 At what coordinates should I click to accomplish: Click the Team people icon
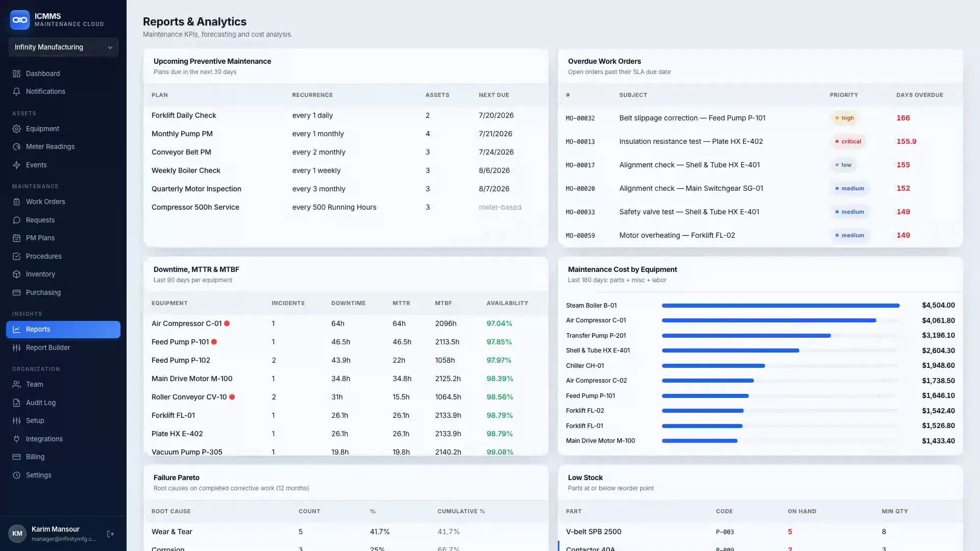coord(16,384)
